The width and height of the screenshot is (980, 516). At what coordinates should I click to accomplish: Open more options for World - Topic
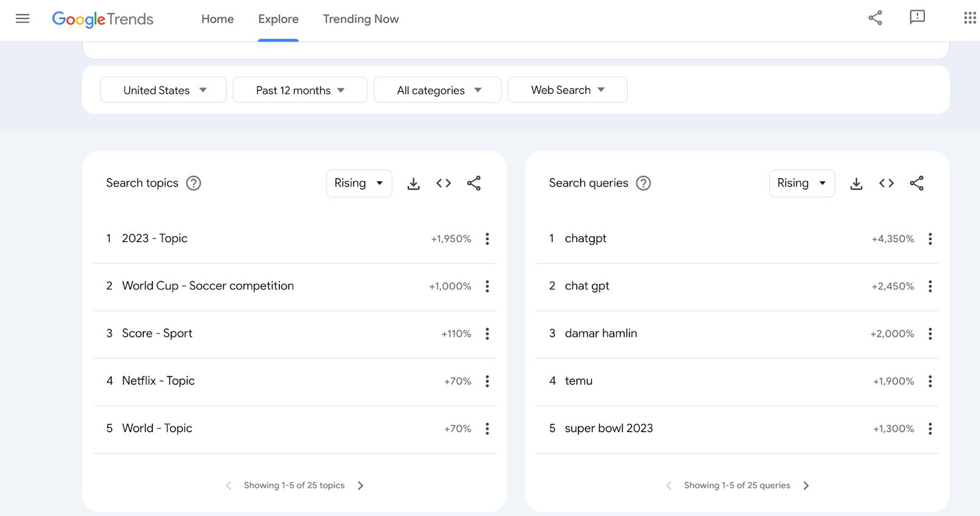(x=488, y=429)
